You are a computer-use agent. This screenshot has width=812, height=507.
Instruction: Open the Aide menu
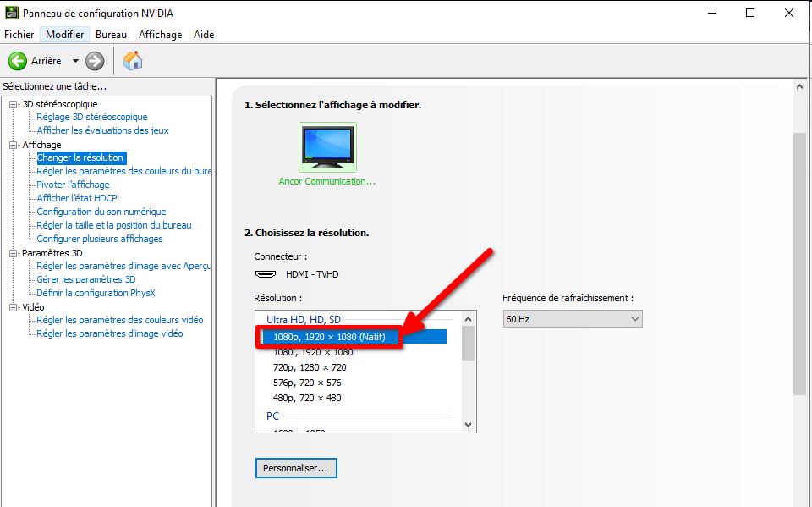[x=204, y=34]
